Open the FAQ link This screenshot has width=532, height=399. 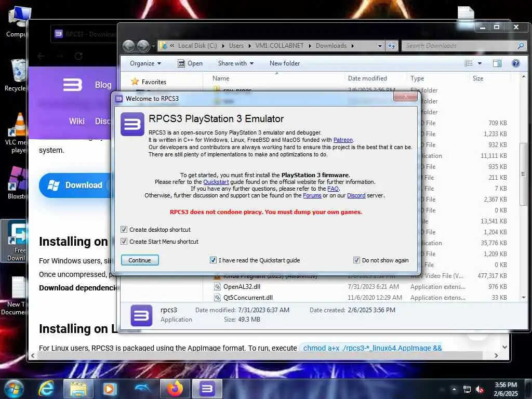click(333, 189)
